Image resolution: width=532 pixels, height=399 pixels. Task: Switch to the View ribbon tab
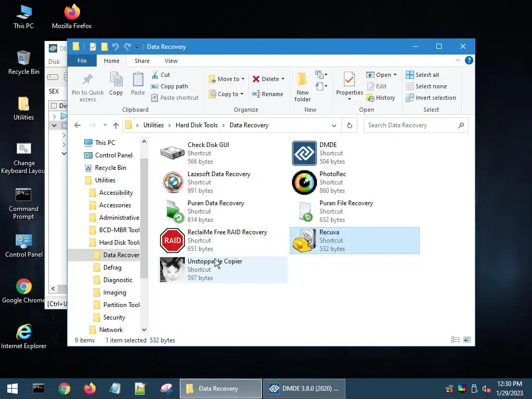tap(171, 61)
